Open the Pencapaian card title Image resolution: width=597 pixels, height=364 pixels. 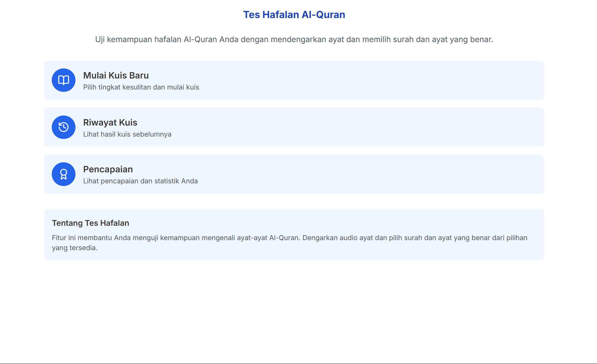click(x=108, y=169)
